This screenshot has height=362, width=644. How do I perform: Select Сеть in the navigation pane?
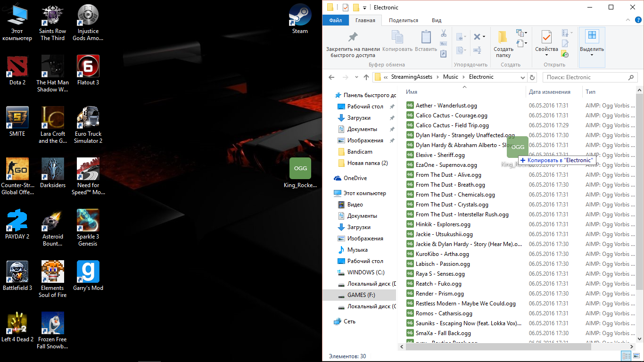[345, 321]
